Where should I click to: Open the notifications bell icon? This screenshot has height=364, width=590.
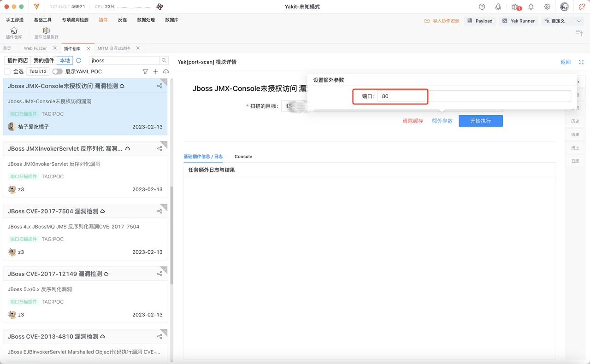coord(531,7)
